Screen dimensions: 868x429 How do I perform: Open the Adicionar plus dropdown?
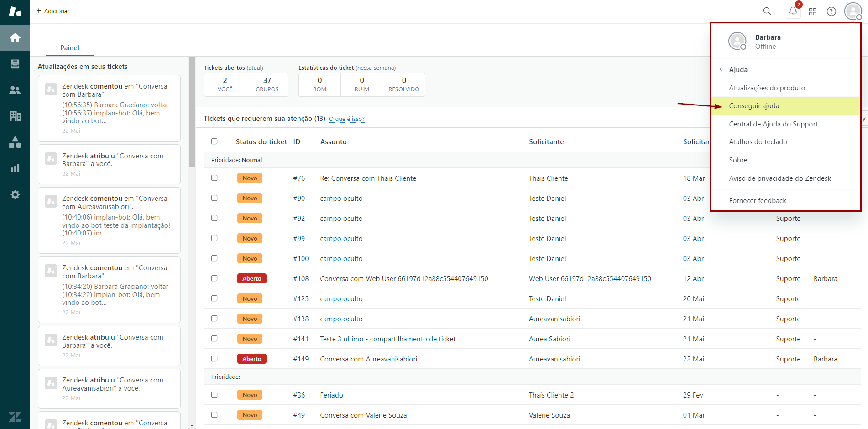(53, 11)
